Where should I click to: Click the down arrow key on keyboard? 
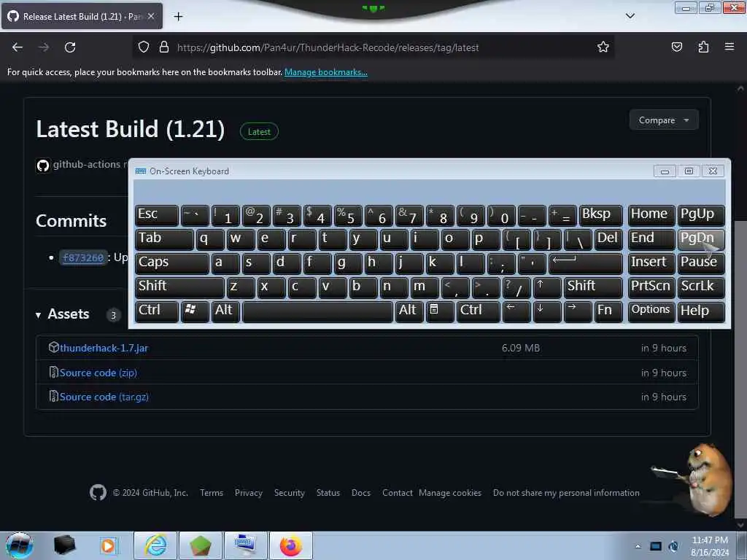[x=547, y=311]
